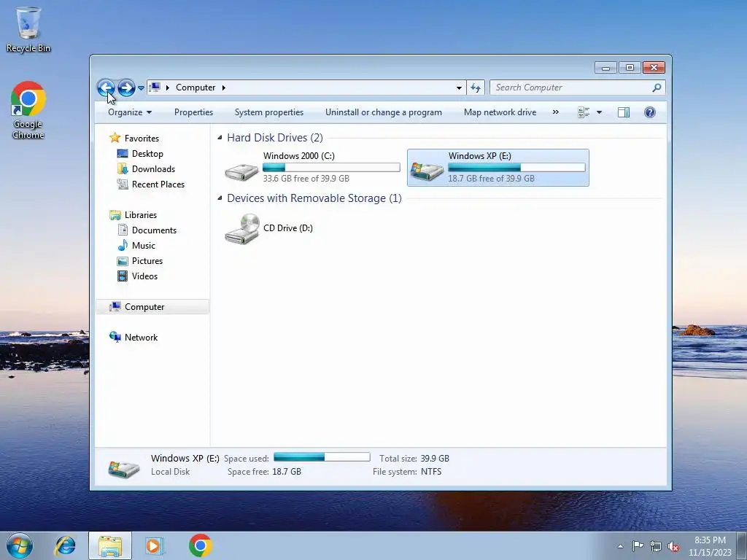Click the computer icon in address bar
Viewport: 747px width, 560px height.
pos(155,87)
